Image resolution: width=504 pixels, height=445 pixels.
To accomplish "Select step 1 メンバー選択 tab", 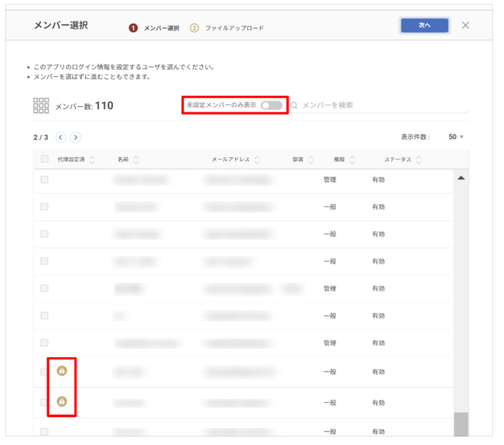I will tap(155, 28).
